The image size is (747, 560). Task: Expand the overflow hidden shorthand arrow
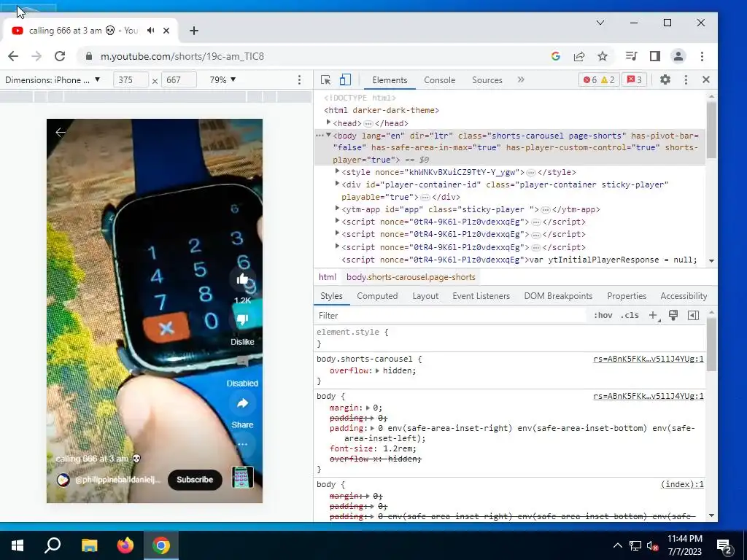377,370
